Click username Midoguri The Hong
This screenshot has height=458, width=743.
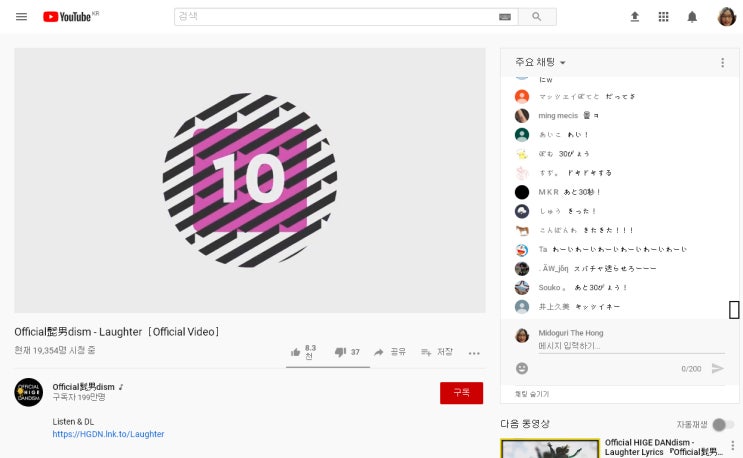(571, 333)
